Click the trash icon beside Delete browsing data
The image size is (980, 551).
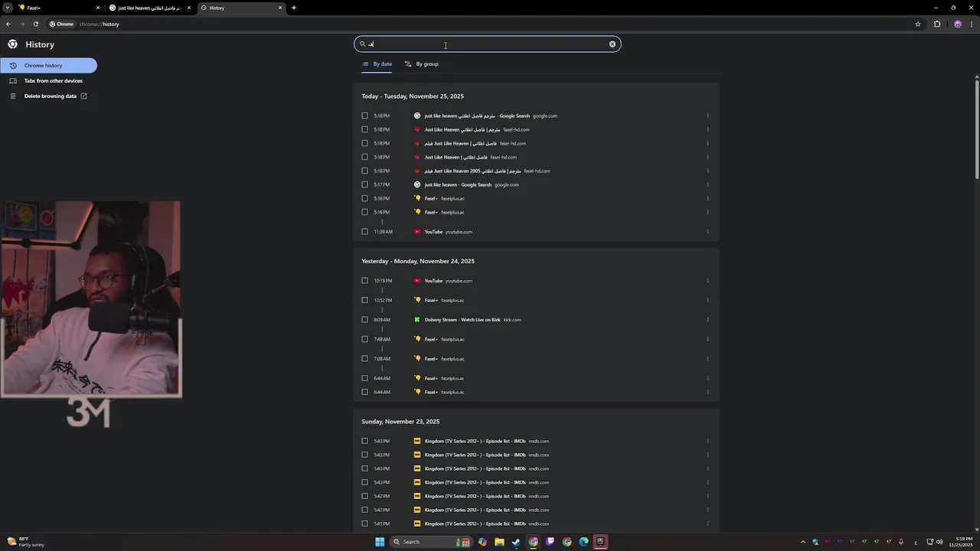pyautogui.click(x=13, y=96)
